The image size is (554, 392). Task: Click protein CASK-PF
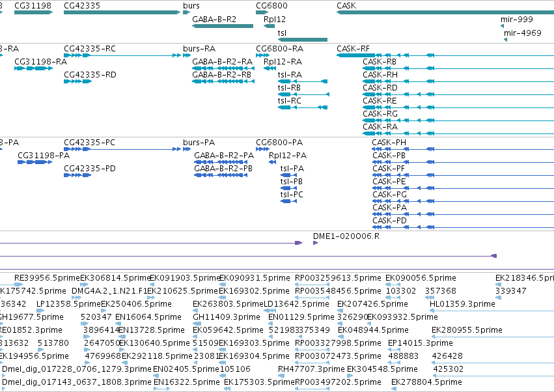click(x=463, y=175)
